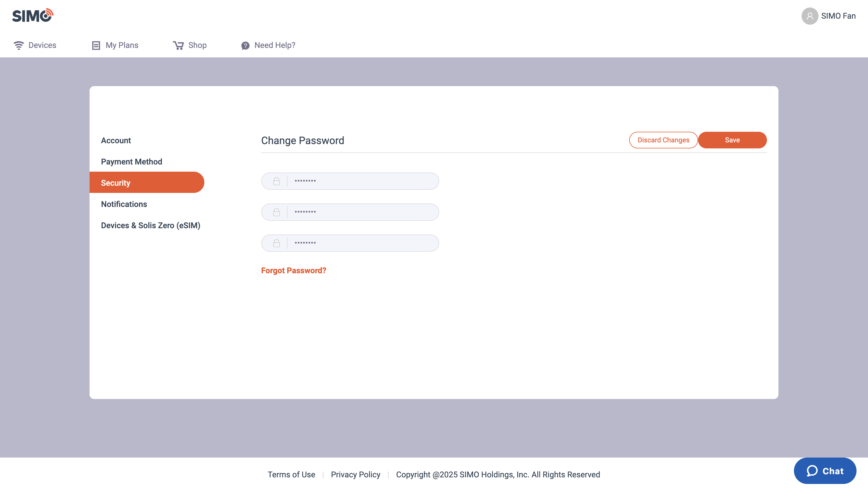Click the Devices wifi icon
This screenshot has height=492, width=868.
(x=19, y=45)
